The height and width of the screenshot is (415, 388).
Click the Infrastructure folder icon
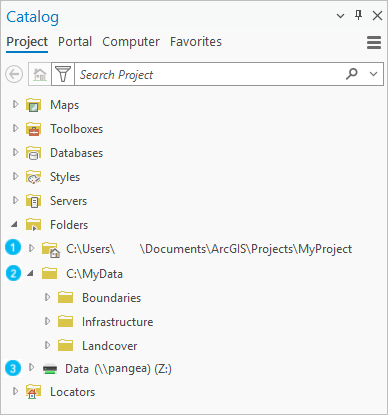coord(65,321)
